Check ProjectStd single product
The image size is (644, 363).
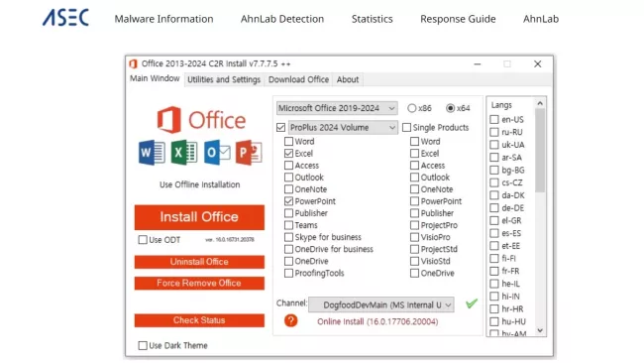(414, 249)
